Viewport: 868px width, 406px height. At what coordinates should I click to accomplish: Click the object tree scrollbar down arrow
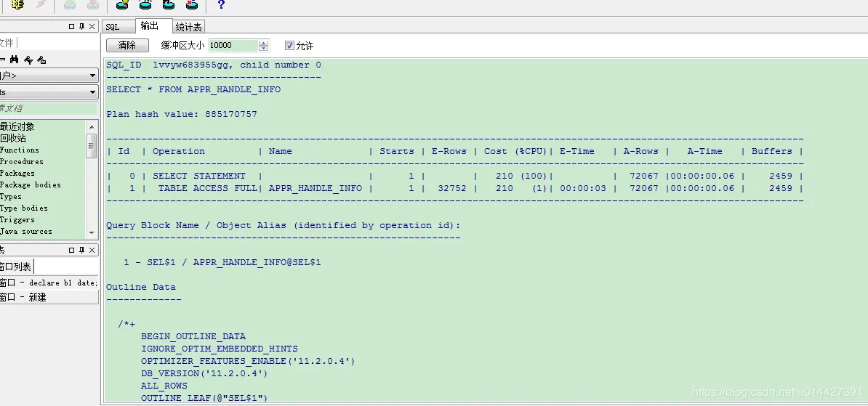tap(92, 233)
